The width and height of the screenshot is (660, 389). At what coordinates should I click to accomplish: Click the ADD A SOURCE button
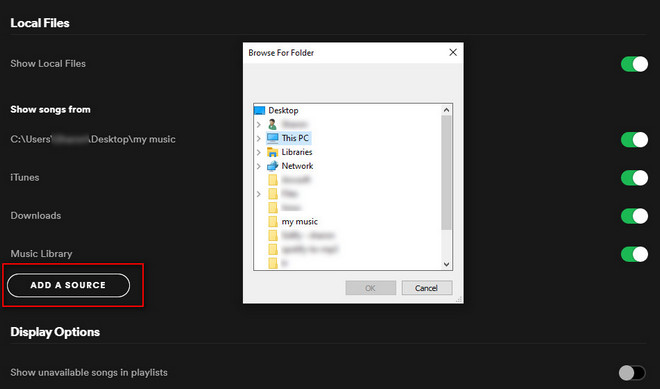[x=68, y=285]
